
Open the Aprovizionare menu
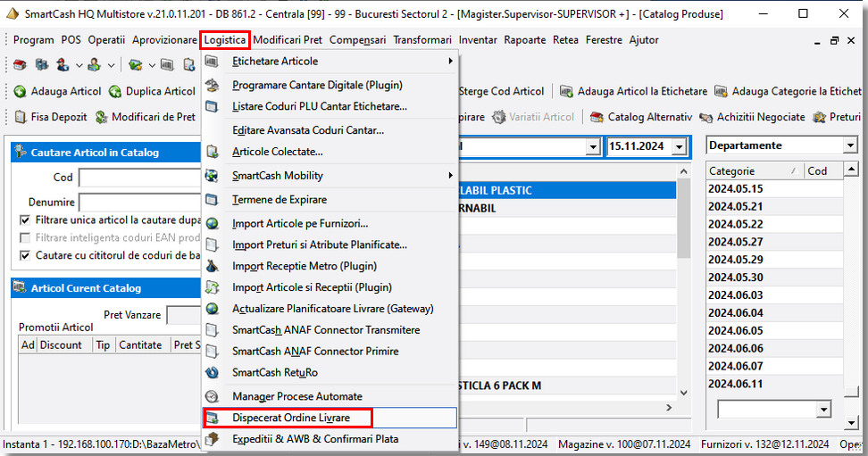coord(164,40)
